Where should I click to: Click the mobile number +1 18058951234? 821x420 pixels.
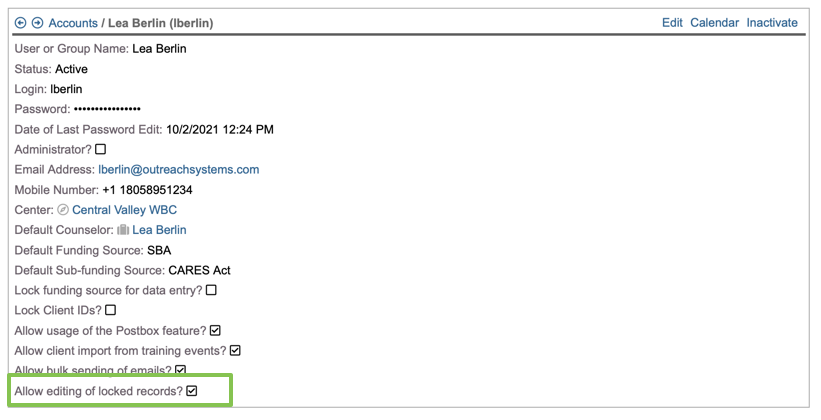click(147, 190)
